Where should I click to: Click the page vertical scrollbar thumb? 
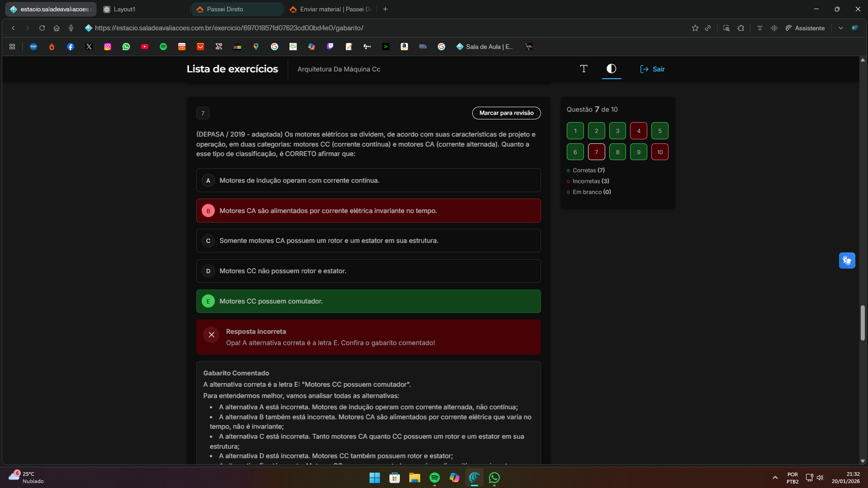862,323
